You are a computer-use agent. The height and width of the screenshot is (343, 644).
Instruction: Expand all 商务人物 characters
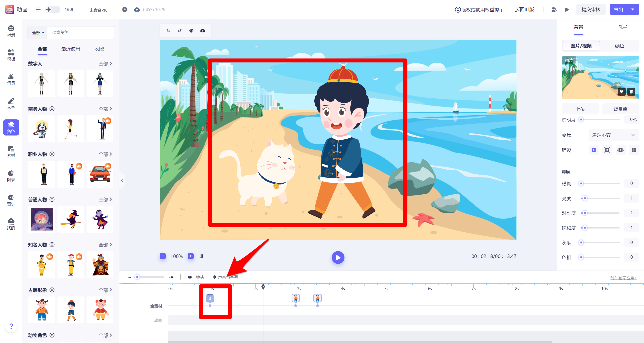[105, 109]
